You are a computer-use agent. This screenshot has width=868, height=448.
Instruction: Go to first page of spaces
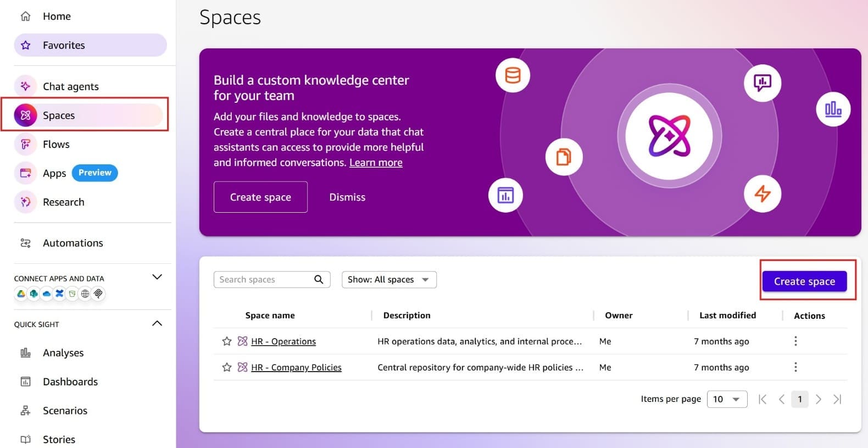(x=763, y=399)
